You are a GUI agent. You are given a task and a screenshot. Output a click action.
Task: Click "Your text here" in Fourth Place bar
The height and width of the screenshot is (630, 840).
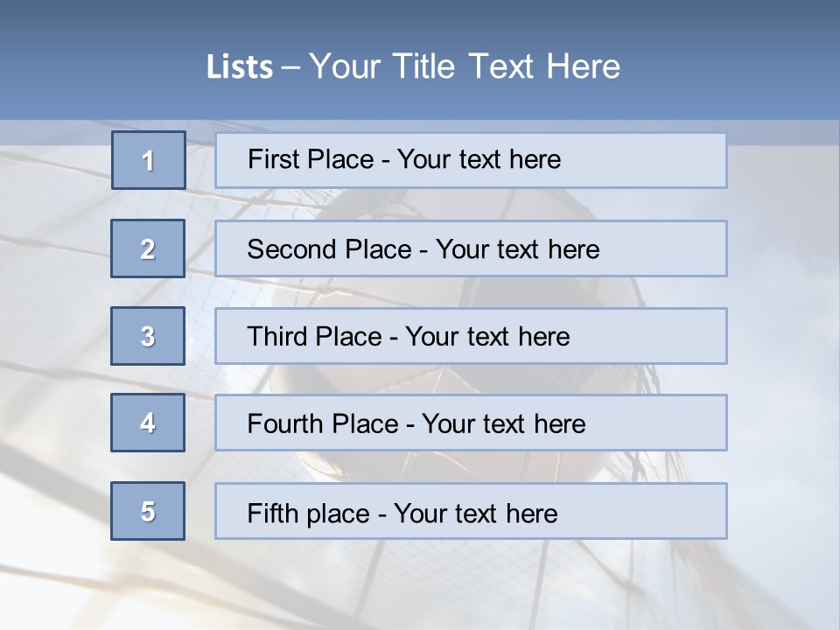click(x=504, y=423)
